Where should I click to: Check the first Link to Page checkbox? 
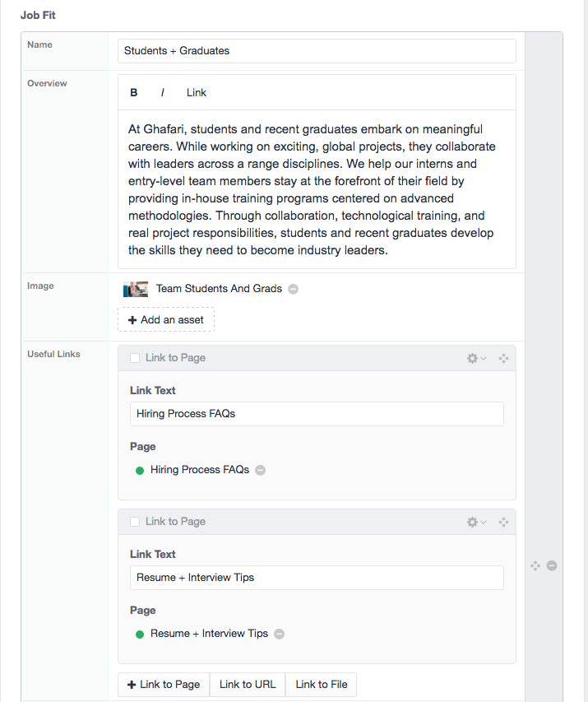click(x=135, y=358)
